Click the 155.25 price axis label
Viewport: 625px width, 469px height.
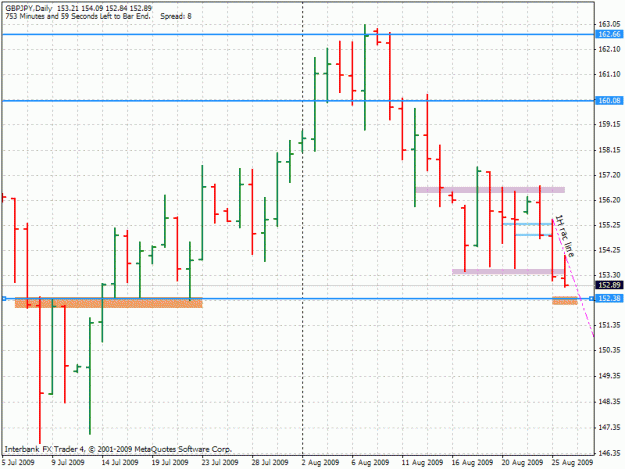point(609,225)
